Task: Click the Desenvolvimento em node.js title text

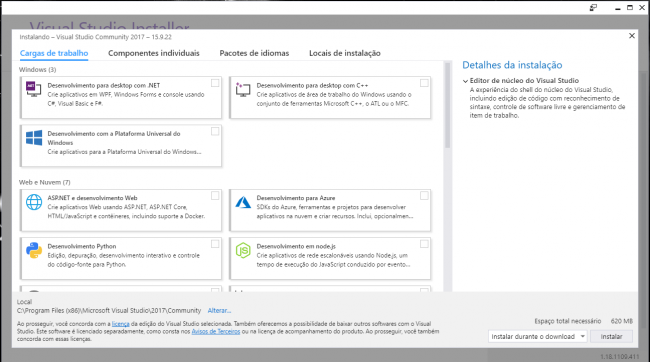Action: [296, 246]
